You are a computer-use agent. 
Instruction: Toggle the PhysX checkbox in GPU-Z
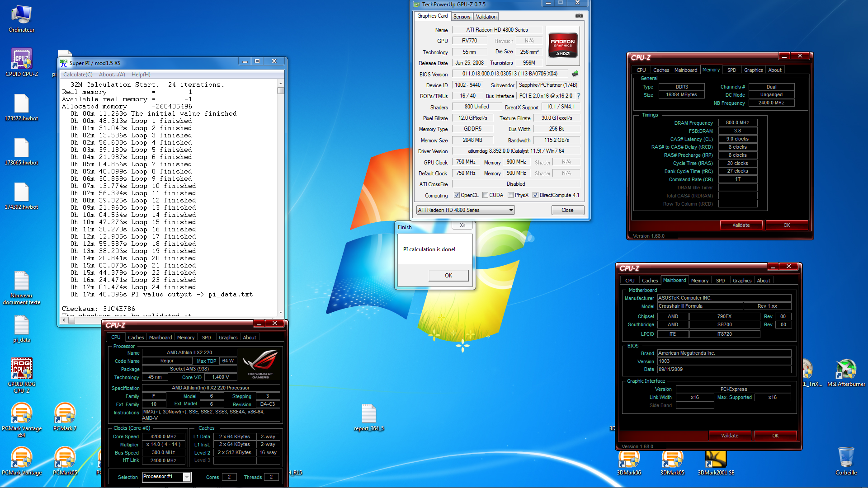[x=510, y=195]
